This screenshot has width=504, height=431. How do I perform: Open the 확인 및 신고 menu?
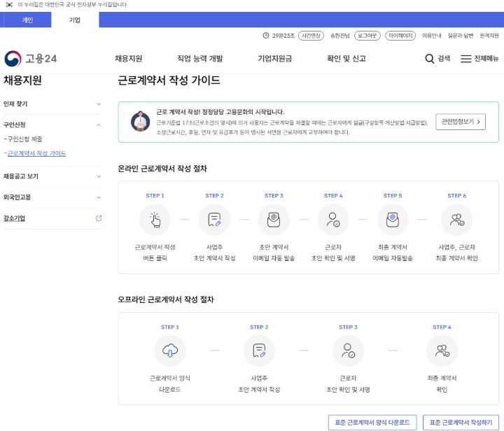[346, 59]
